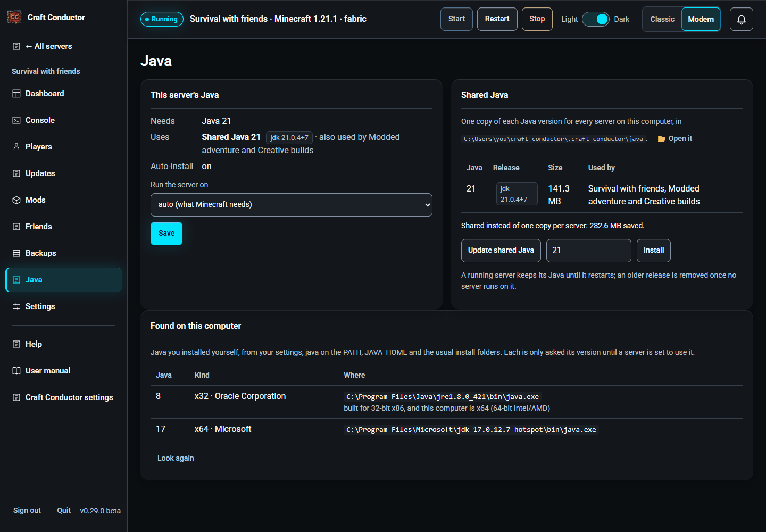This screenshot has width=766, height=532.
Task: Click the Friends sidebar icon
Action: (x=16, y=227)
